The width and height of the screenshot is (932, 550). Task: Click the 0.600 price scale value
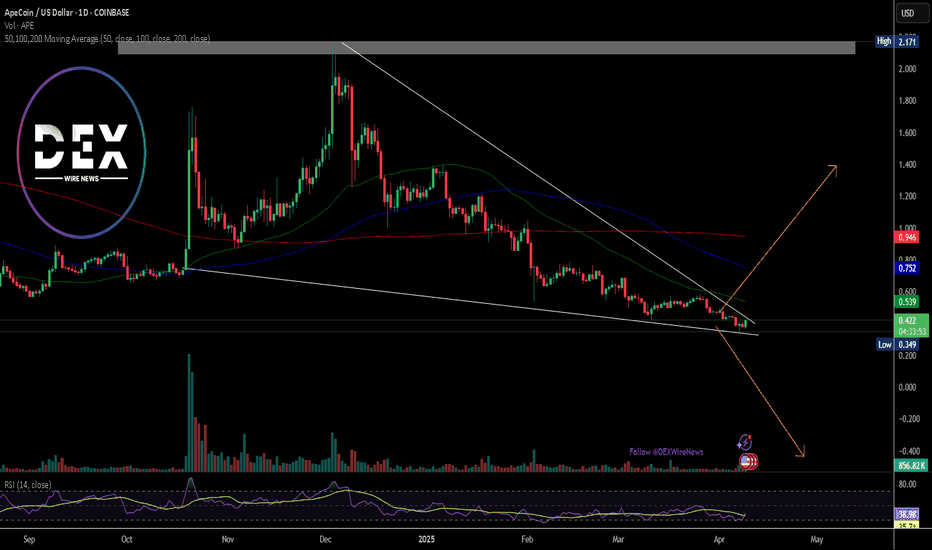908,291
